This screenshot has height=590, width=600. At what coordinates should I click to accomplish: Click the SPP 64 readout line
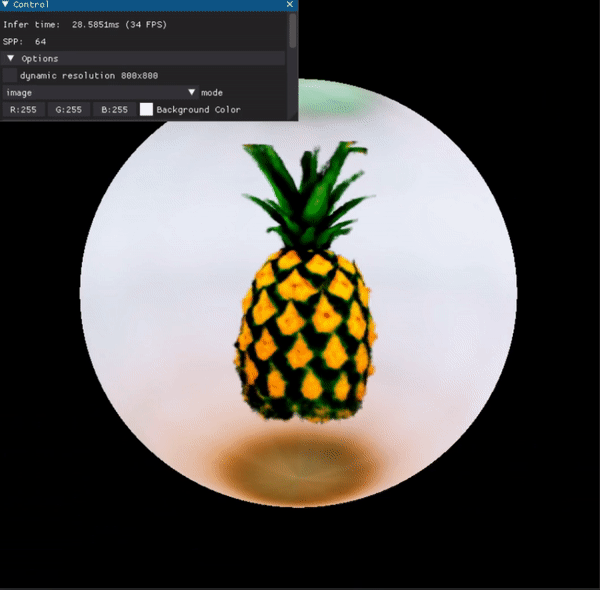point(25,42)
